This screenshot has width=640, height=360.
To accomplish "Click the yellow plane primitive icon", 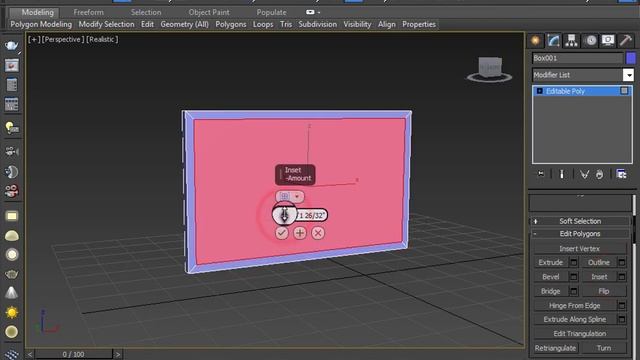I will click(x=11, y=216).
